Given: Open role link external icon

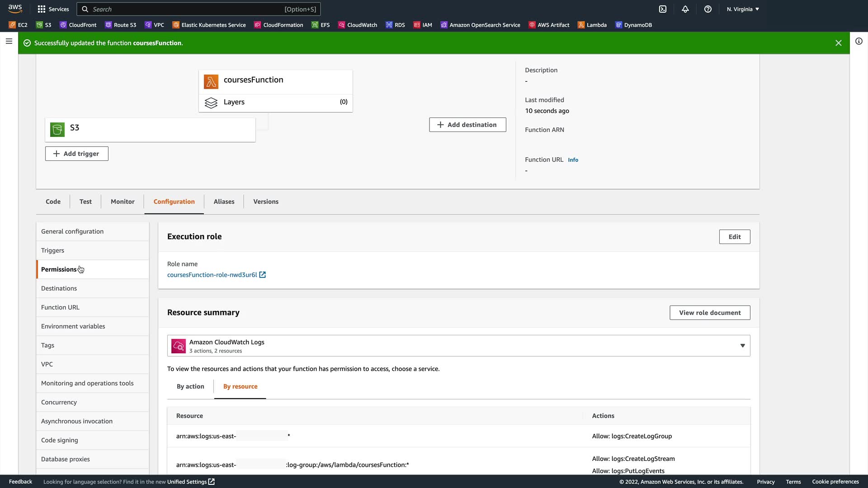Looking at the screenshot, I should click(x=262, y=275).
